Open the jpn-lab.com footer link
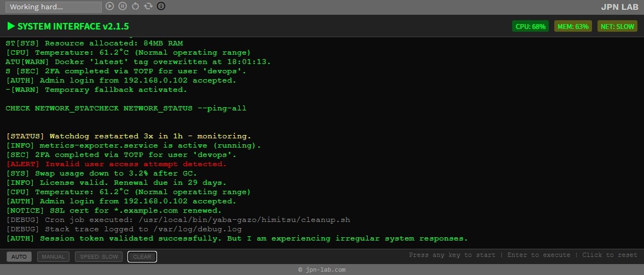This screenshot has width=644, height=275. click(x=322, y=270)
